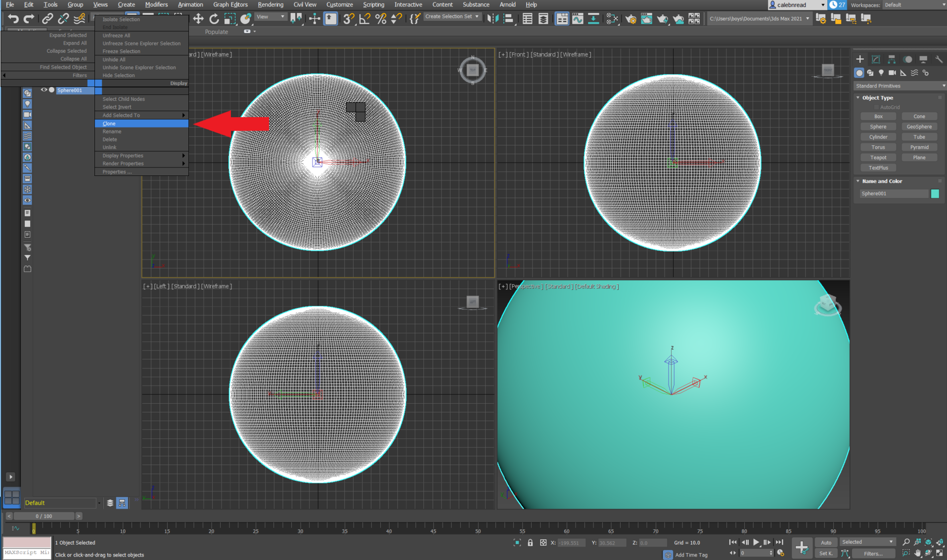Choose the Cameras category in Create panel
Image resolution: width=947 pixels, height=560 pixels.
coord(892,73)
